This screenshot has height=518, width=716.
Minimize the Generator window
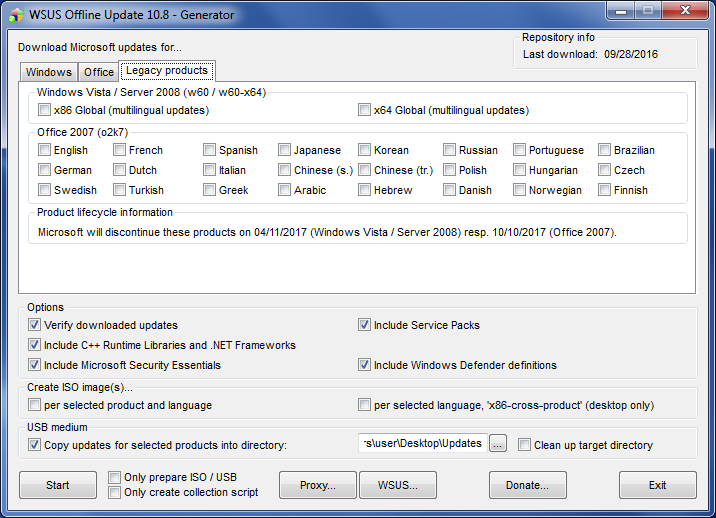pos(620,11)
